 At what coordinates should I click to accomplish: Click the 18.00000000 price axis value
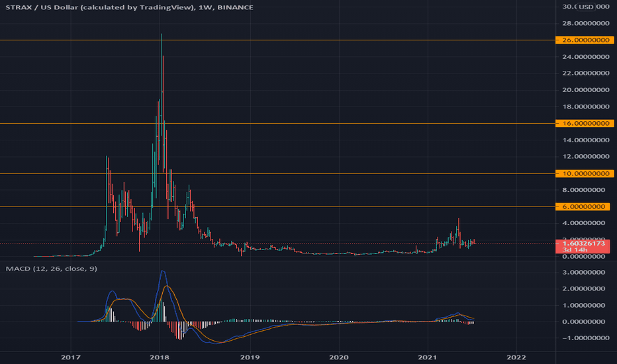tap(586, 107)
